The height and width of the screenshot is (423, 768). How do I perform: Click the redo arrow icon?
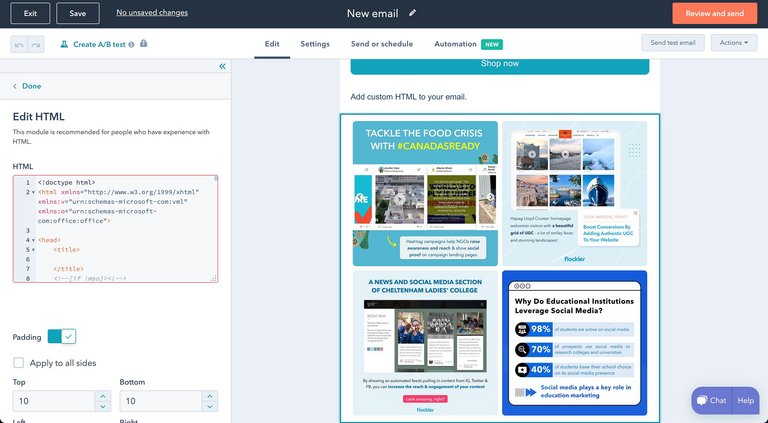[x=36, y=45]
